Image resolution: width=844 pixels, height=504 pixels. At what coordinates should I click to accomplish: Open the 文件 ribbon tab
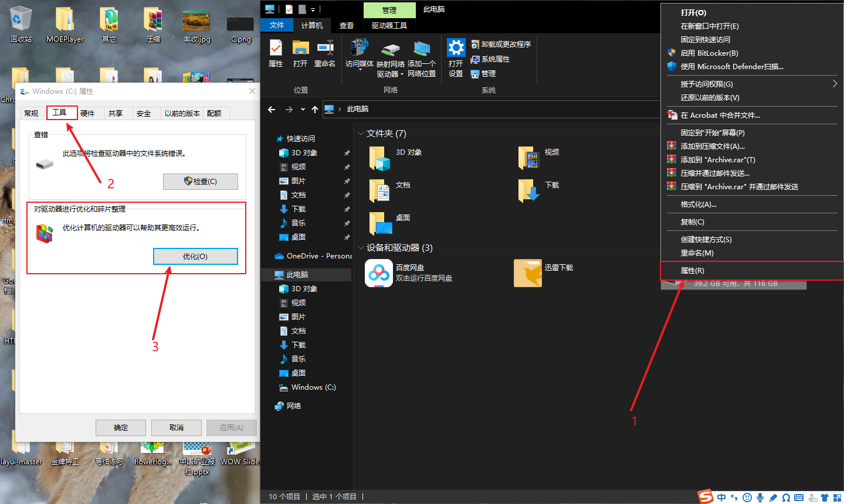(277, 25)
